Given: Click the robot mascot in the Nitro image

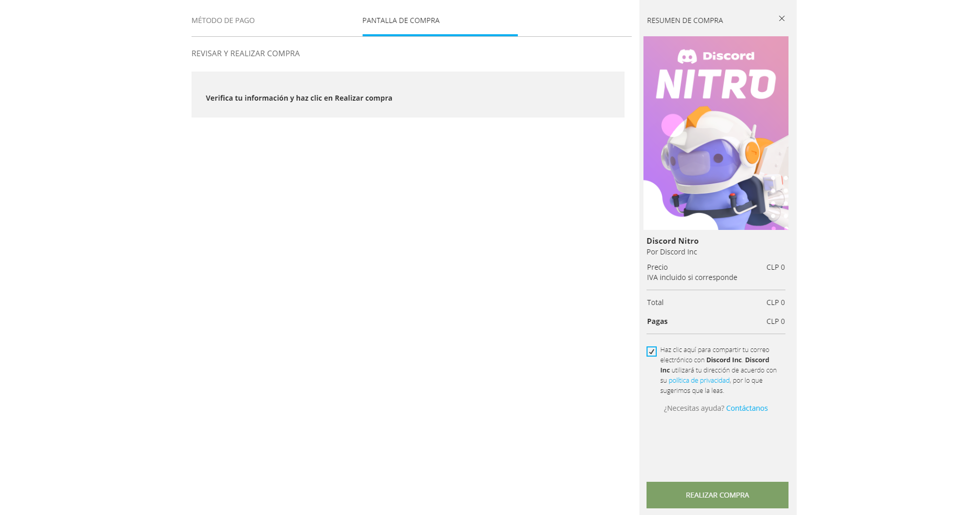Looking at the screenshot, I should point(710,163).
